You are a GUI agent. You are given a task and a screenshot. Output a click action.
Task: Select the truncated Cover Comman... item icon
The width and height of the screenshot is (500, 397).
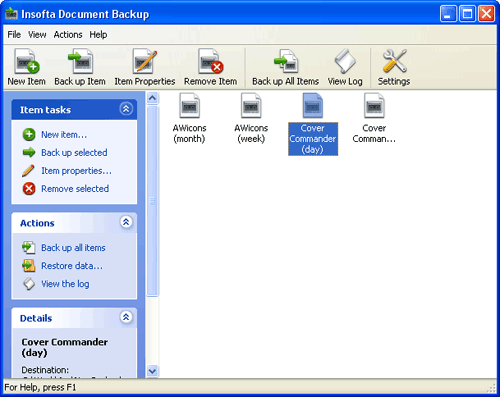(374, 106)
